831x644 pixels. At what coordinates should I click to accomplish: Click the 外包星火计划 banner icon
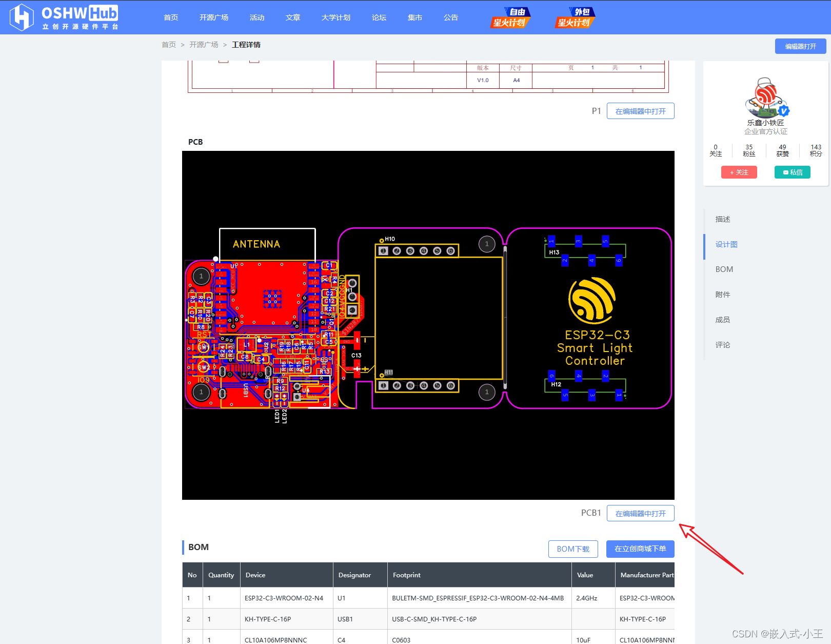tap(575, 17)
